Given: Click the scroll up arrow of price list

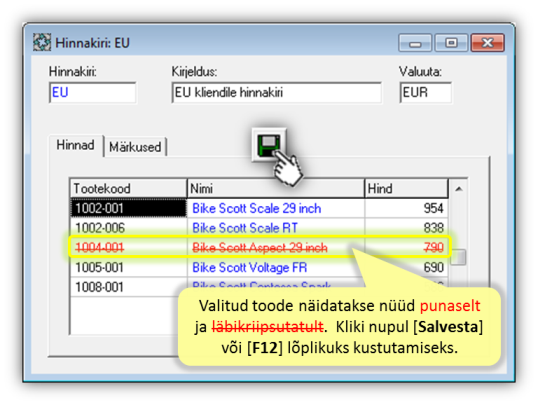Looking at the screenshot, I should [x=458, y=188].
